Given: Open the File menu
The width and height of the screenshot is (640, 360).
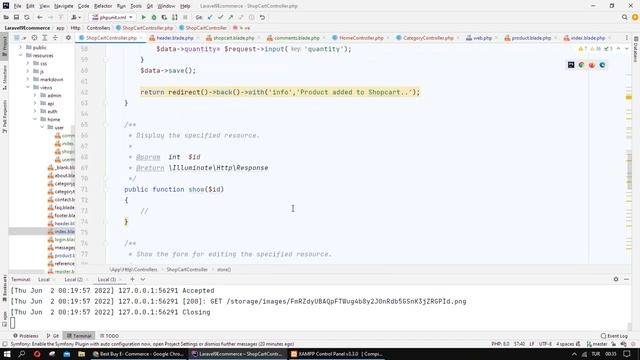Looking at the screenshot, I should point(17,6).
